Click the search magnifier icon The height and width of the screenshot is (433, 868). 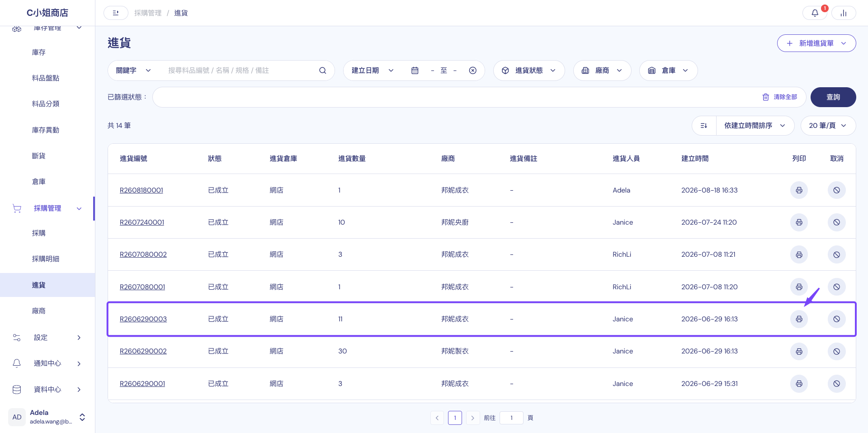pyautogui.click(x=323, y=71)
